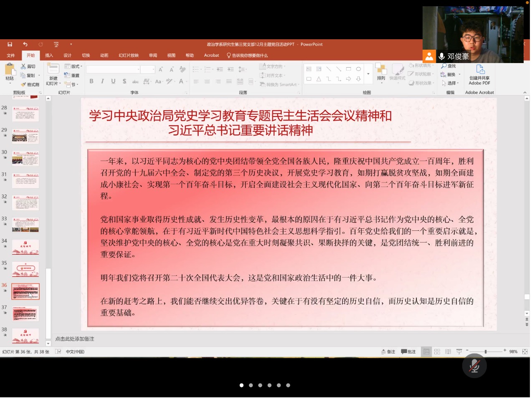Open the font name combo box
This screenshot has width=532, height=399.
coord(112,70)
